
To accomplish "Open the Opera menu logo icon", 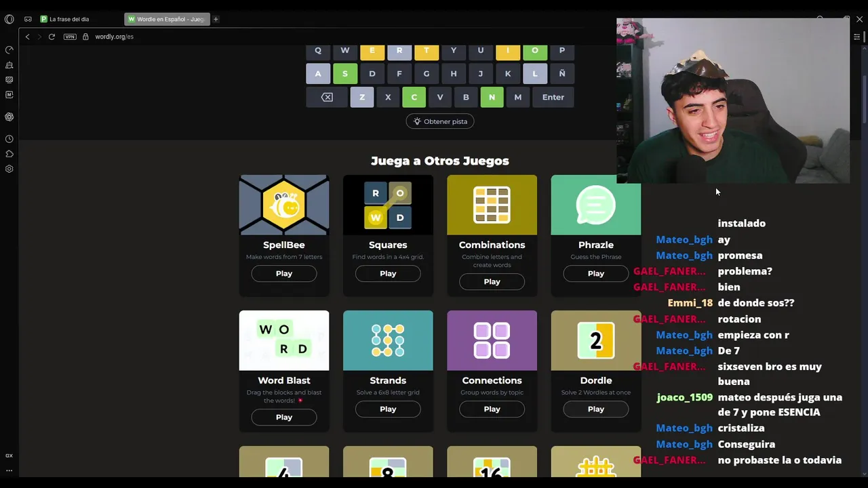I will [9, 19].
